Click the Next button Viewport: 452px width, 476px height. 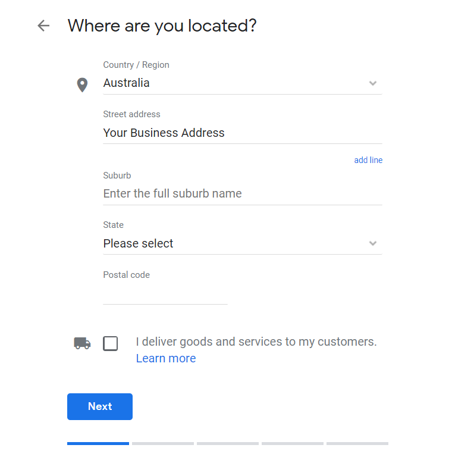click(x=100, y=406)
